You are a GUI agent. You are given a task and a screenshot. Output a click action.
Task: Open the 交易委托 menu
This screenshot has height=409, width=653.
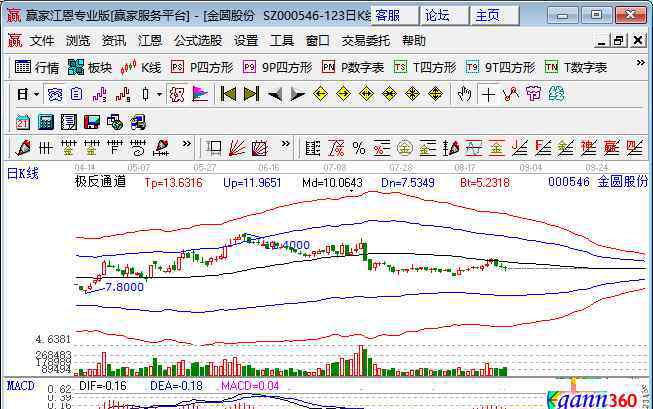pyautogui.click(x=366, y=41)
